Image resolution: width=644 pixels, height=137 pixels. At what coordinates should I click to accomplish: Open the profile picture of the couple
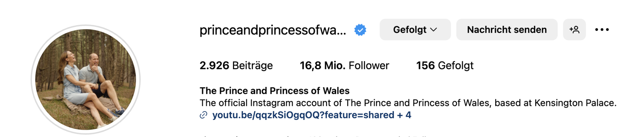pos(86,79)
